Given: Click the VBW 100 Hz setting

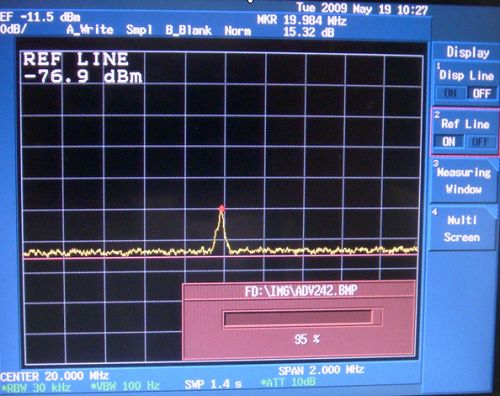Looking at the screenshot, I should click(125, 386).
